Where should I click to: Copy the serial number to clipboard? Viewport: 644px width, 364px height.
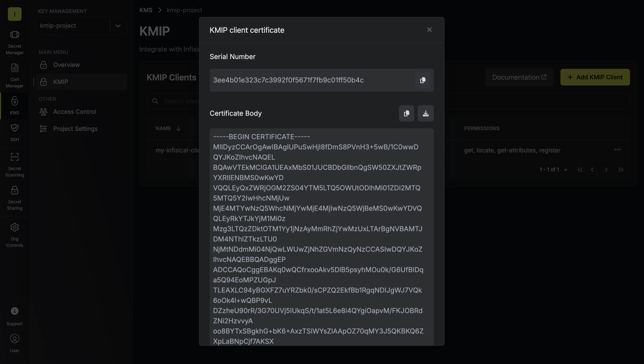coord(423,80)
